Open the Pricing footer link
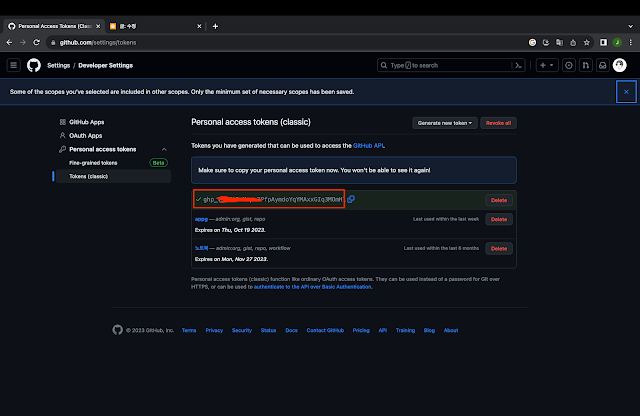Image resolution: width=640 pixels, height=416 pixels. (361, 330)
